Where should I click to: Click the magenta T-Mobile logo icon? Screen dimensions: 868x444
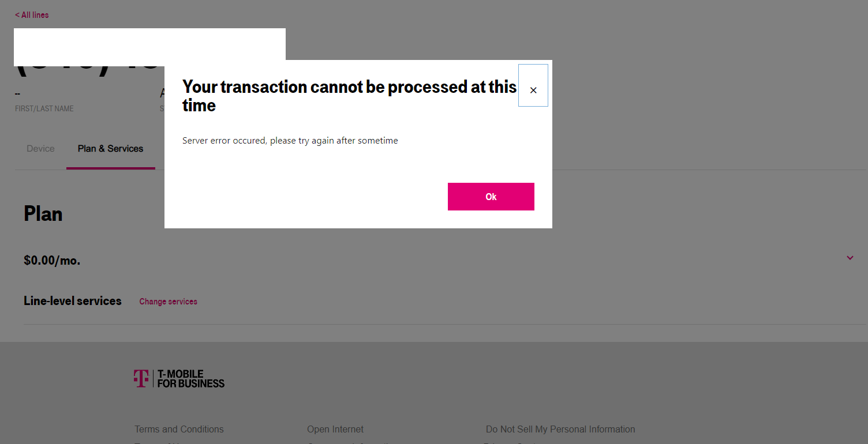tap(141, 378)
